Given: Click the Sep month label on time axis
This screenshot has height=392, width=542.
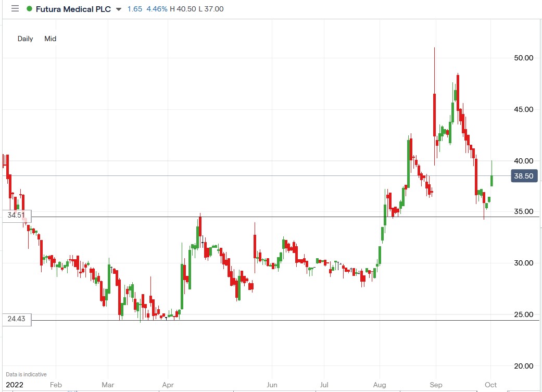Looking at the screenshot, I should pyautogui.click(x=436, y=385).
